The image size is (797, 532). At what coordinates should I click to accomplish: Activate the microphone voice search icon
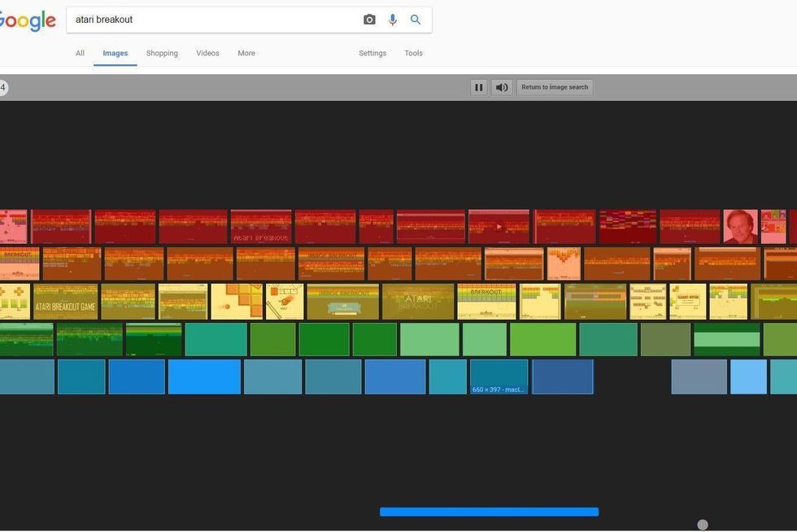point(393,20)
